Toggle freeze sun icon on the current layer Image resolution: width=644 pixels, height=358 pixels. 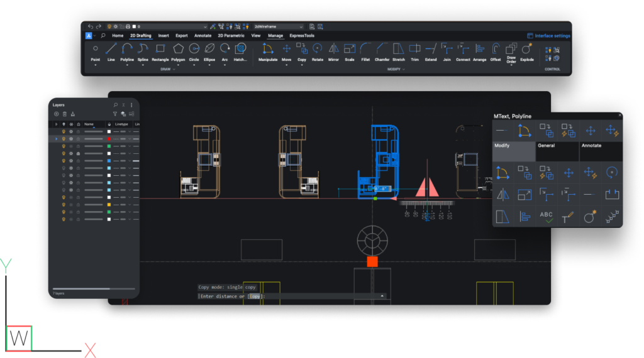point(71,138)
